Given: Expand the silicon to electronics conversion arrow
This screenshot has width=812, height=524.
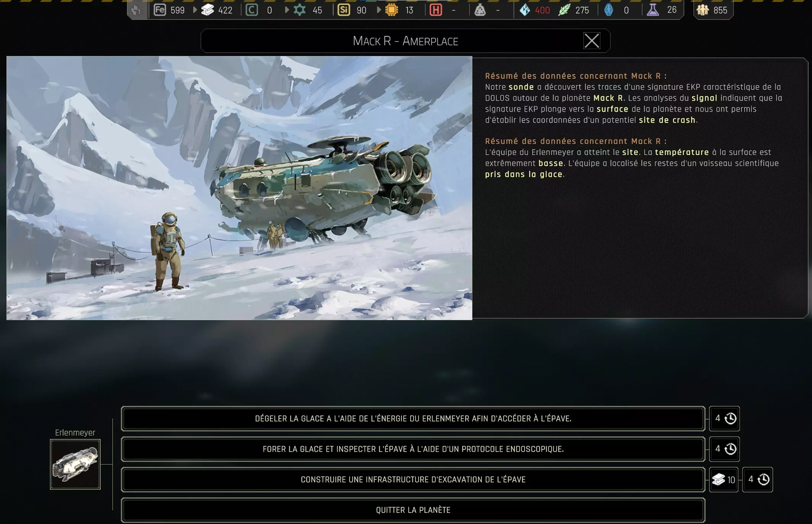Looking at the screenshot, I should (x=379, y=10).
